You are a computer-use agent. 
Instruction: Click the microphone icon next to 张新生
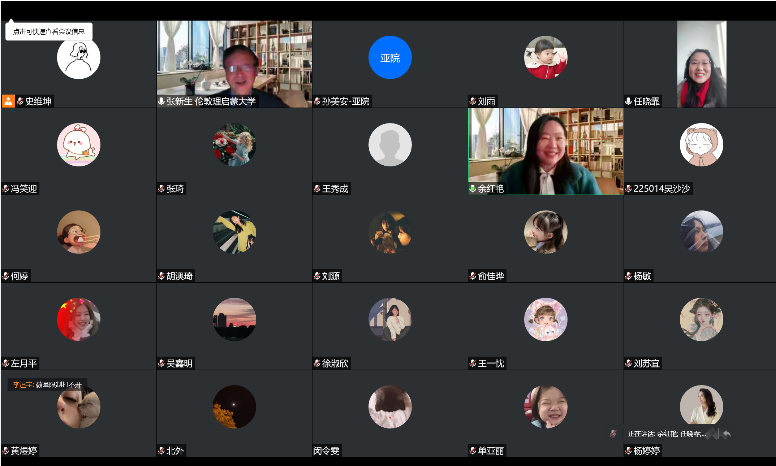tap(161, 101)
